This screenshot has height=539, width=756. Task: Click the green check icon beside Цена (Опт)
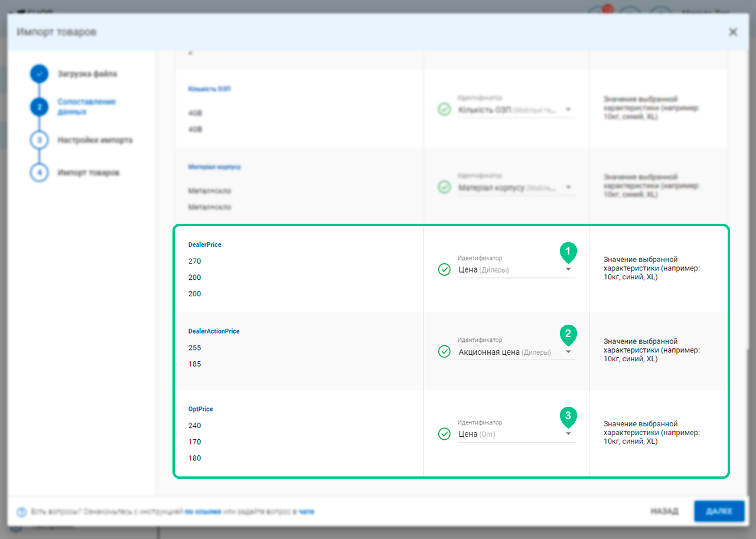(444, 434)
